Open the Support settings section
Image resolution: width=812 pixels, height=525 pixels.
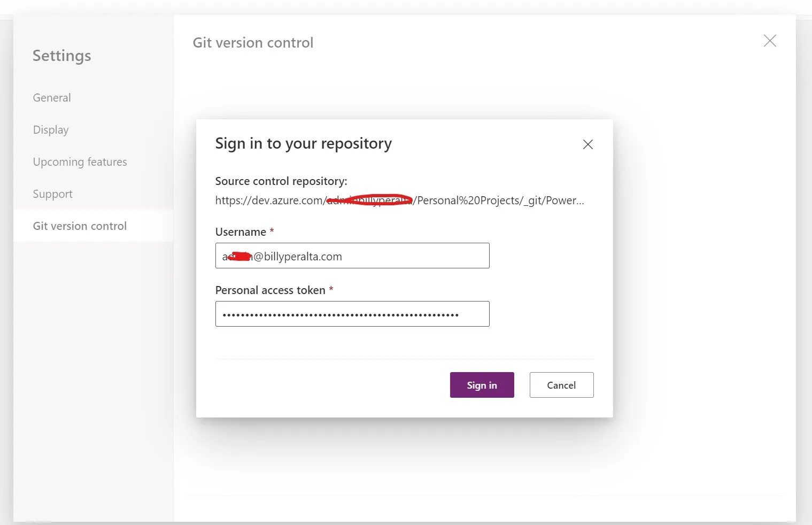(x=52, y=194)
